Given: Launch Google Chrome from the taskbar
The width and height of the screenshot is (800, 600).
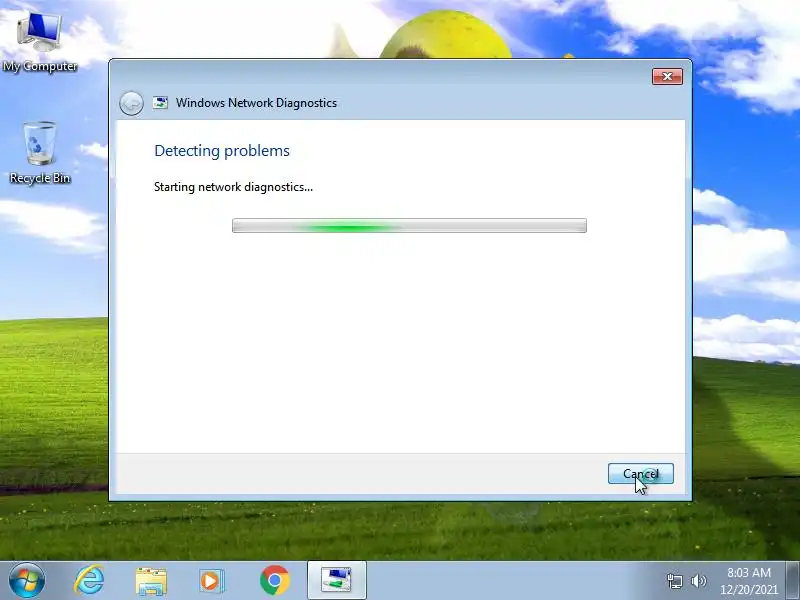Looking at the screenshot, I should click(x=274, y=581).
